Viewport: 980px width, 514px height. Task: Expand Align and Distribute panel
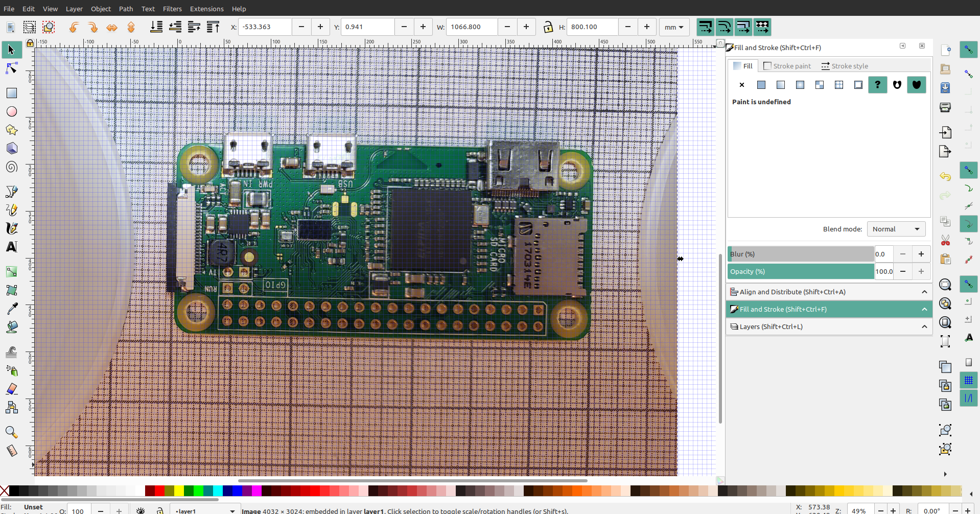829,292
